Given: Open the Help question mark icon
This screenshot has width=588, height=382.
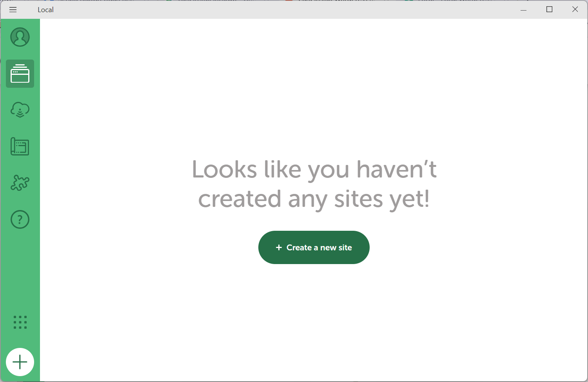Looking at the screenshot, I should point(20,219).
